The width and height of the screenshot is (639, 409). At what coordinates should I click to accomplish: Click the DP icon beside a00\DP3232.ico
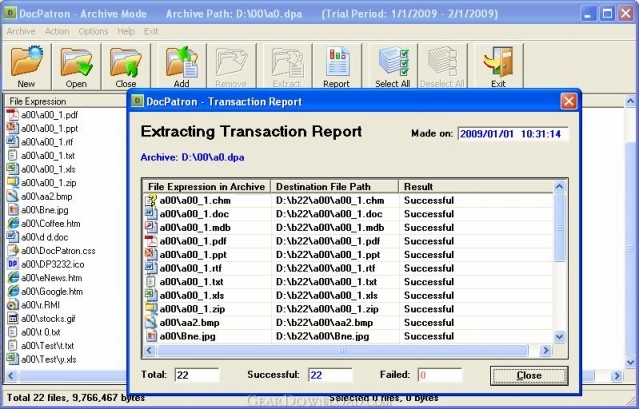click(x=13, y=264)
